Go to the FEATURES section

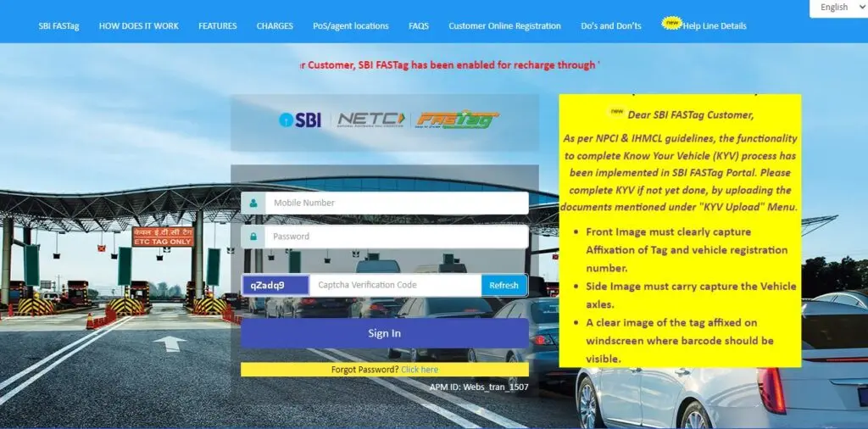pos(218,26)
